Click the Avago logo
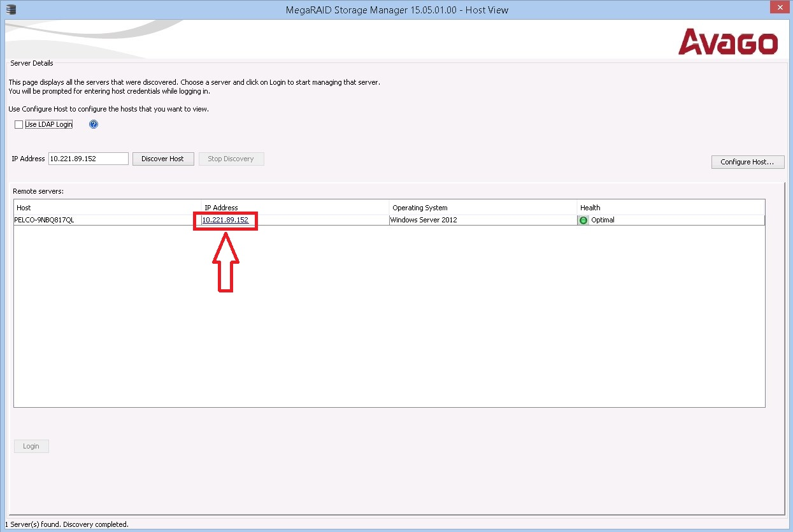Image resolution: width=793 pixels, height=532 pixels. coord(730,41)
